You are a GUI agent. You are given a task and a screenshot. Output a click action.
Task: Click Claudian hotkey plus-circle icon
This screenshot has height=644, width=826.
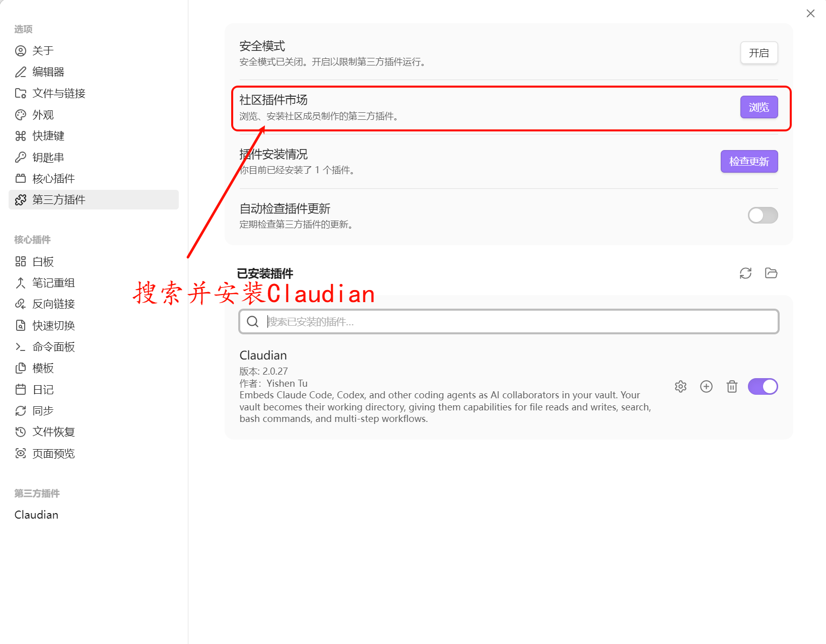706,387
